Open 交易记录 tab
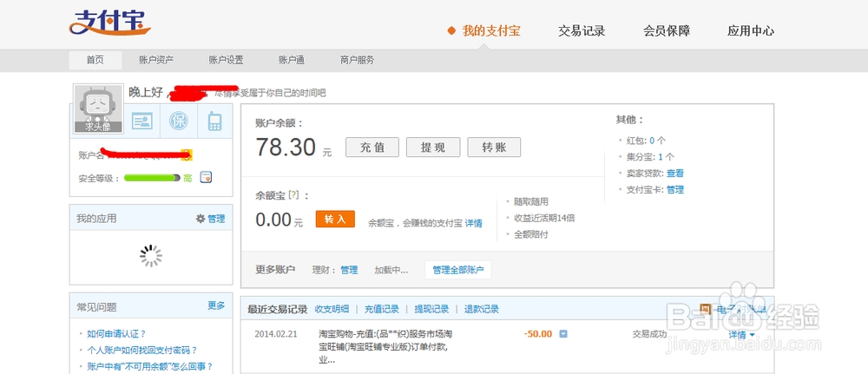 tap(582, 30)
